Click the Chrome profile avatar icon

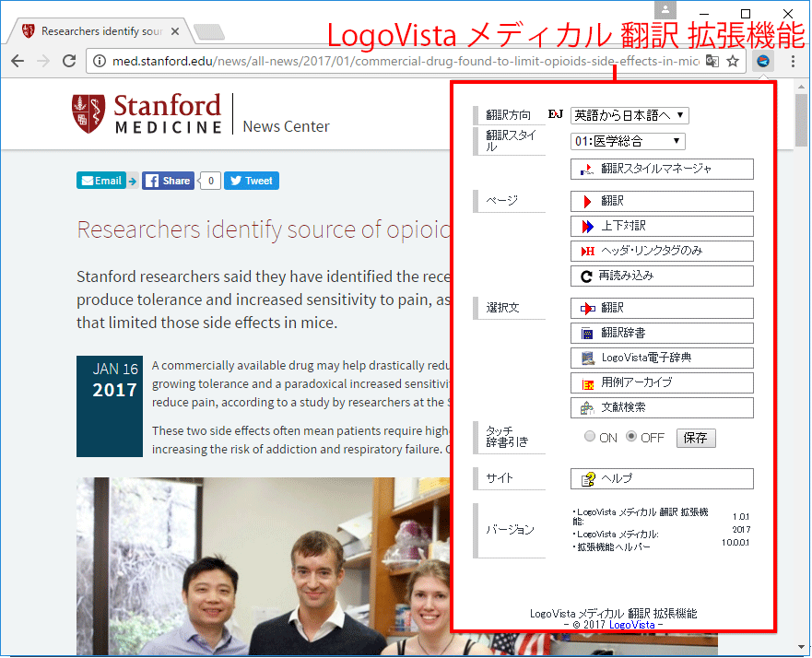tap(665, 9)
